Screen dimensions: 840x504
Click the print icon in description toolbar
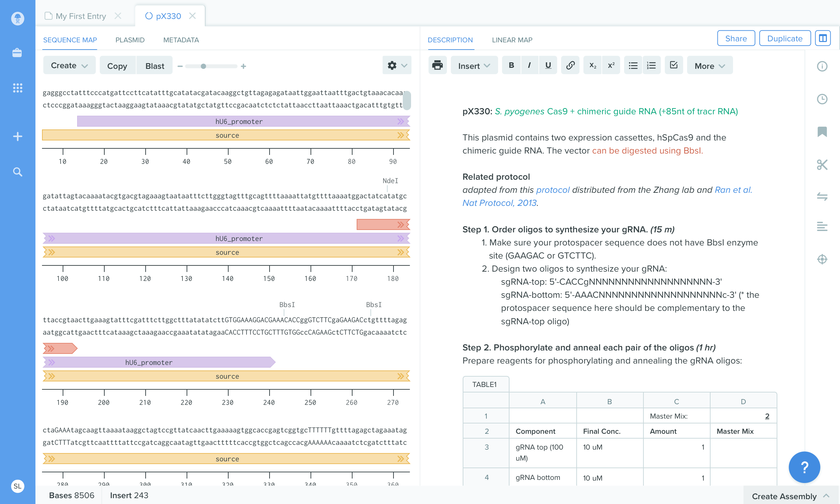[437, 65]
